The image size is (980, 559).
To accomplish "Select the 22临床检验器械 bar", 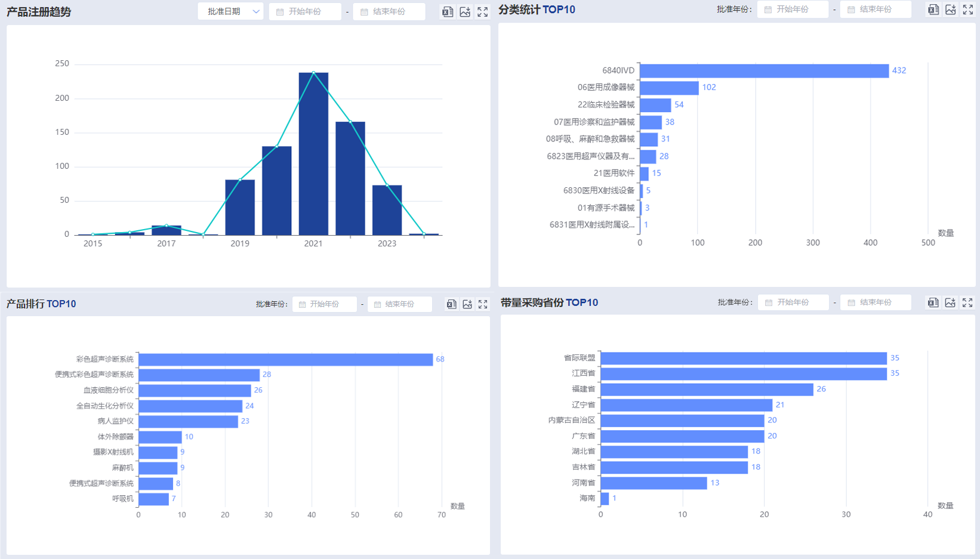I will click(x=655, y=105).
